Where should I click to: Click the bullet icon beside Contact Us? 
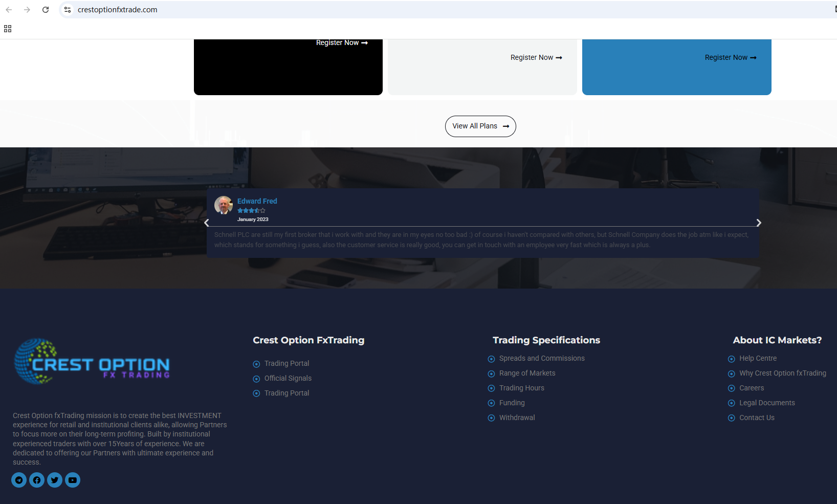click(731, 418)
